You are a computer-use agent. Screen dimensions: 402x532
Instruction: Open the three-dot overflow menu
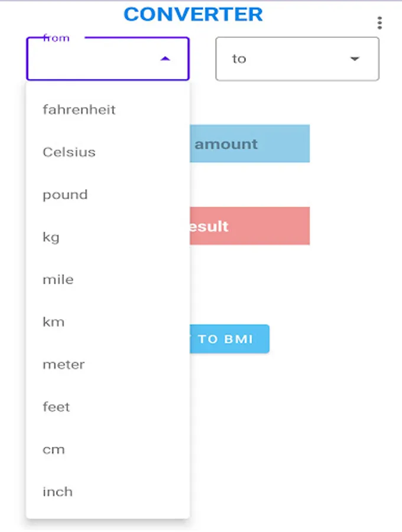click(x=380, y=23)
